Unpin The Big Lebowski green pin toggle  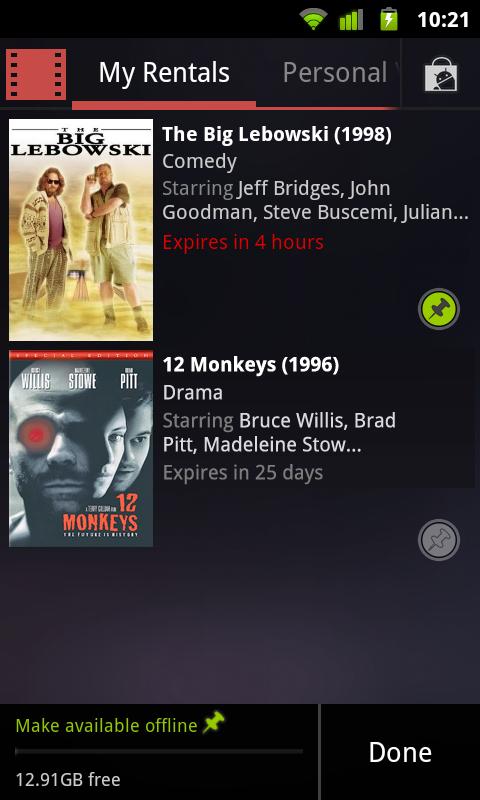439,309
